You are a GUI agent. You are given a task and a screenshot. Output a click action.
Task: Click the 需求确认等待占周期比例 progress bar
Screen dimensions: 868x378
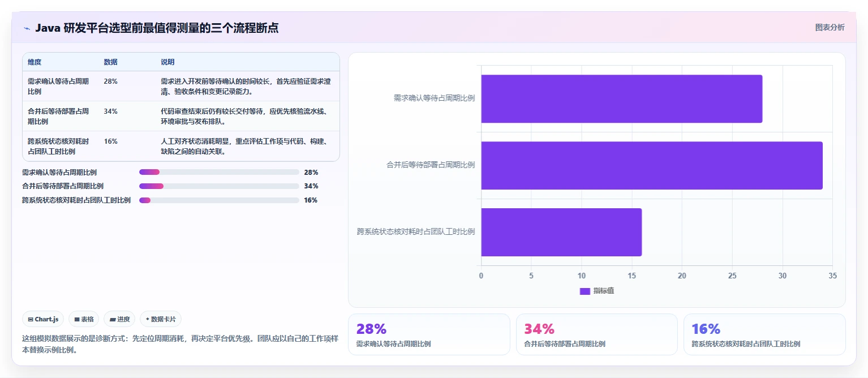(x=219, y=172)
